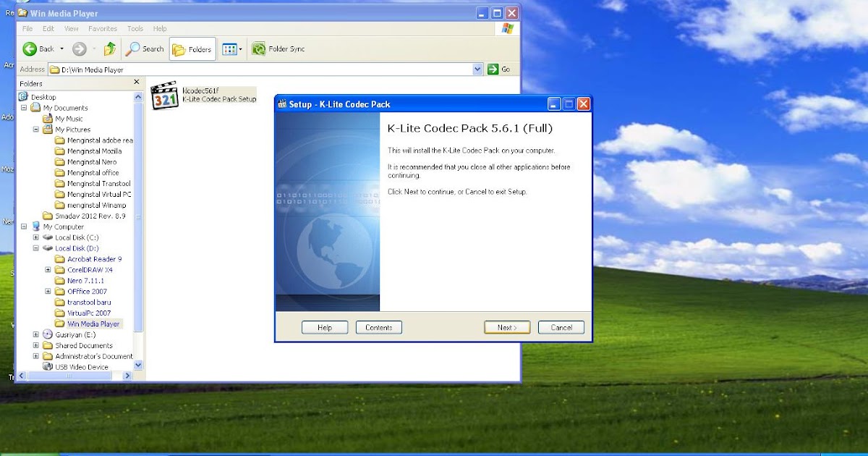Expand the Gusriyan (E:) drive node
Screen dimensions: 868x456
[x=36, y=334]
